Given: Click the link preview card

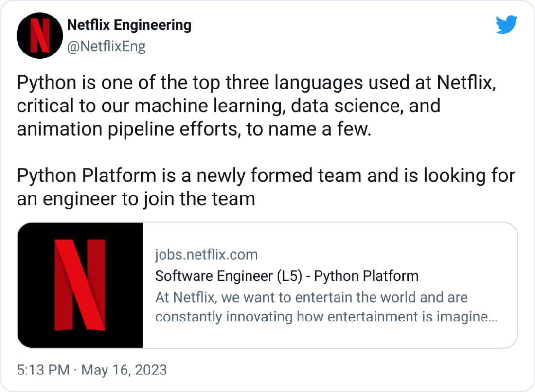Looking at the screenshot, I should [267, 284].
